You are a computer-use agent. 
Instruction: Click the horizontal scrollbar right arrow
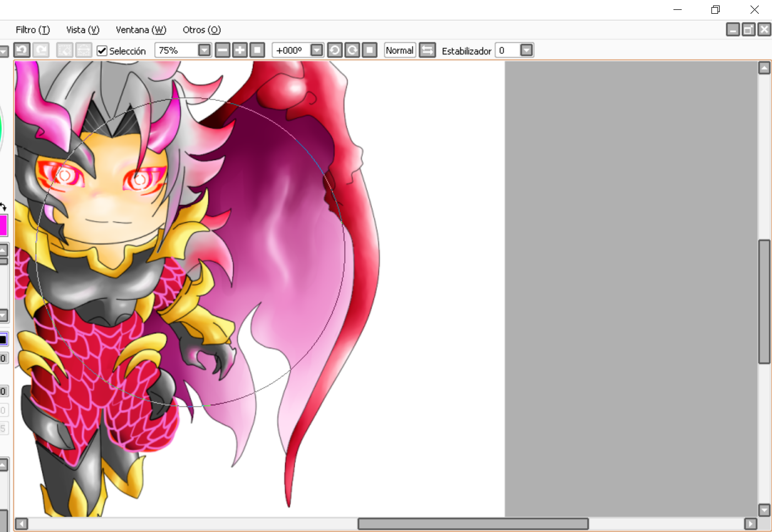(751, 524)
